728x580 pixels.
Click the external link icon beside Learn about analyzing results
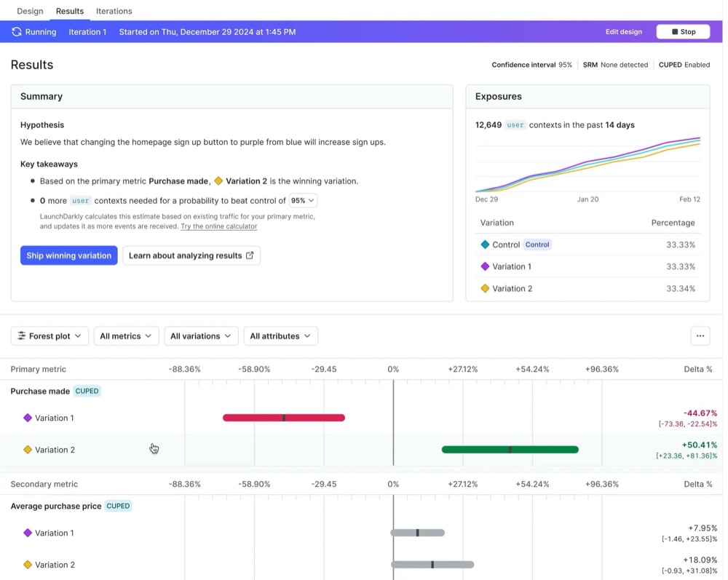(x=250, y=255)
